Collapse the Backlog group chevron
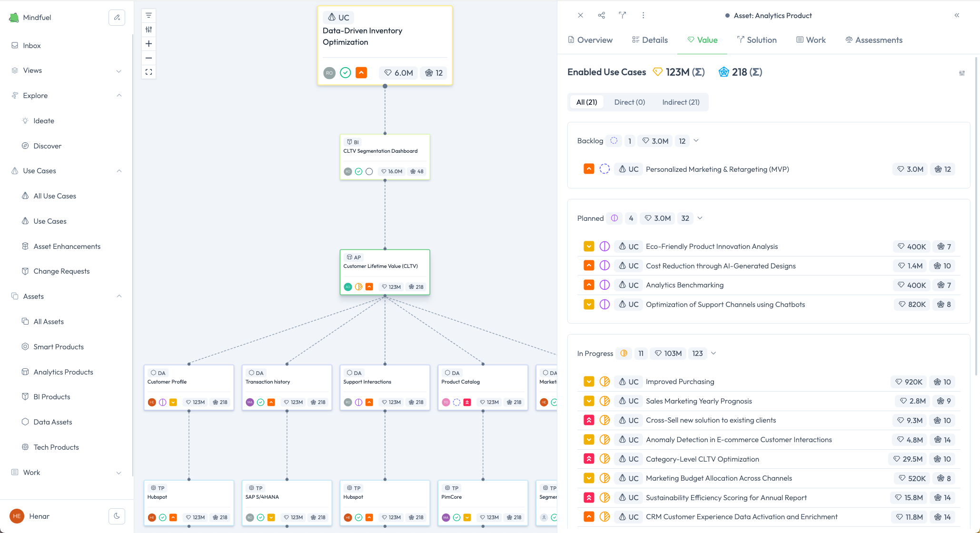 tap(696, 141)
